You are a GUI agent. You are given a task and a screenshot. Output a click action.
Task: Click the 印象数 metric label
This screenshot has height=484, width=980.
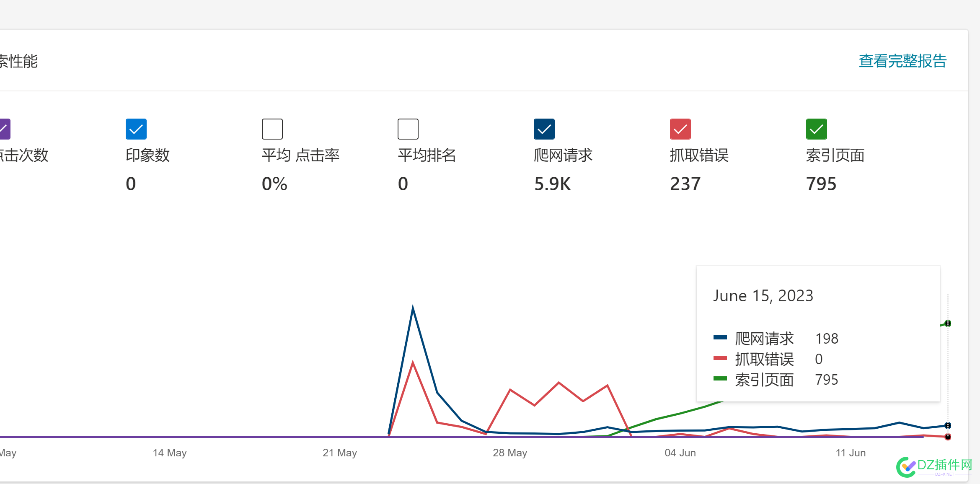click(148, 155)
